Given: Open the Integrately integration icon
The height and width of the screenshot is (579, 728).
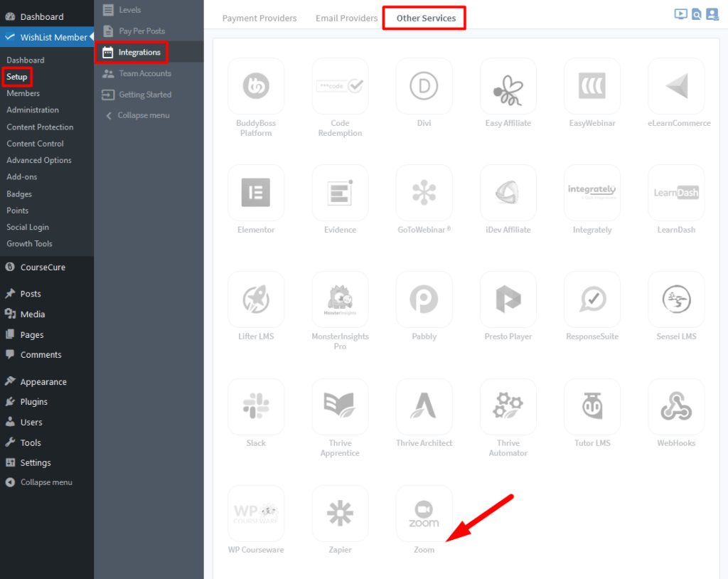Looking at the screenshot, I should click(x=592, y=192).
